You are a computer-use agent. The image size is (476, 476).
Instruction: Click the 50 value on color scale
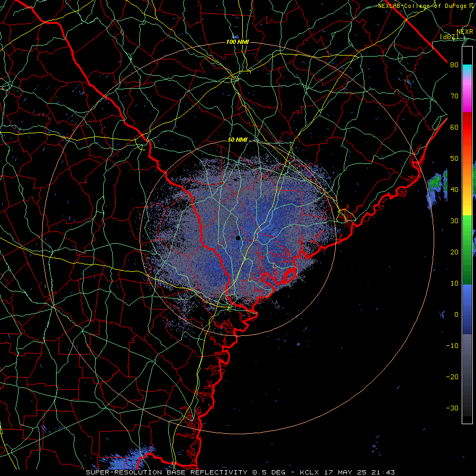pyautogui.click(x=454, y=159)
